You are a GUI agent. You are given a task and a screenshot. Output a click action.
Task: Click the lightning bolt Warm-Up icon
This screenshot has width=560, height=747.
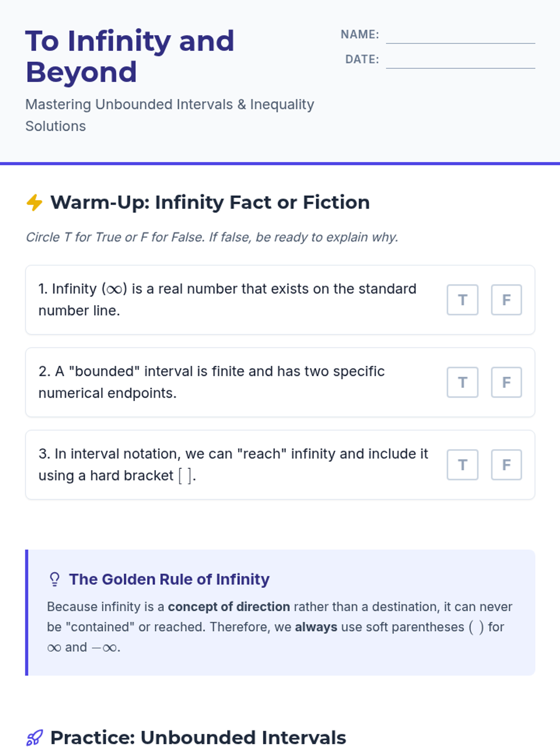click(x=34, y=203)
